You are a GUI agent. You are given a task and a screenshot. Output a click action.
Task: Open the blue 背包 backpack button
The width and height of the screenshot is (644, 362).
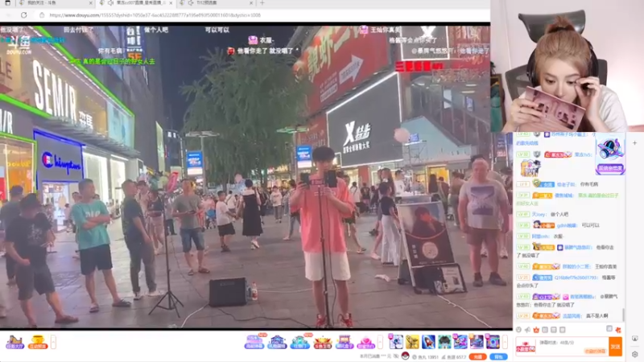pyautogui.click(x=498, y=357)
